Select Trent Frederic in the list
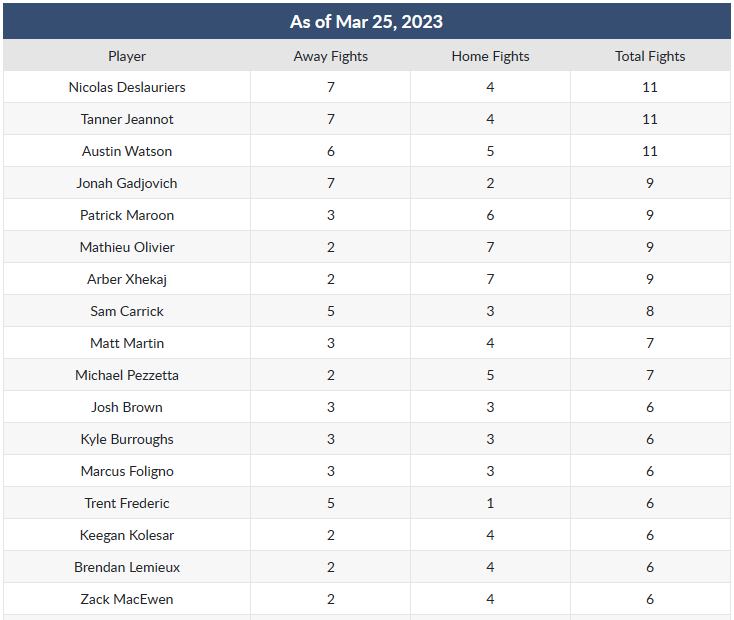 click(x=127, y=503)
